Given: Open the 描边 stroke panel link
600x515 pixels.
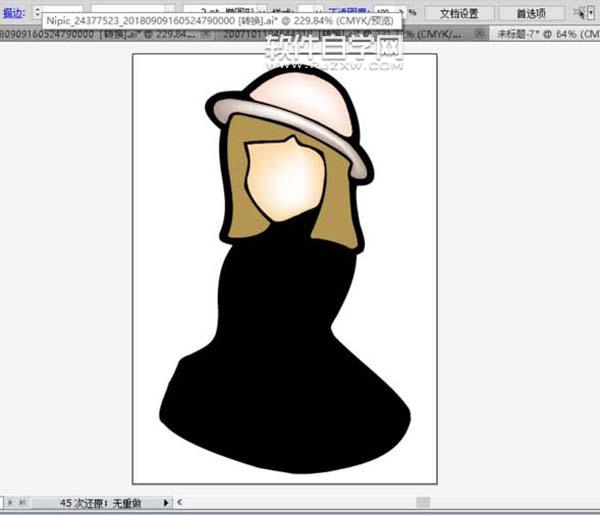Looking at the screenshot, I should pyautogui.click(x=13, y=14).
